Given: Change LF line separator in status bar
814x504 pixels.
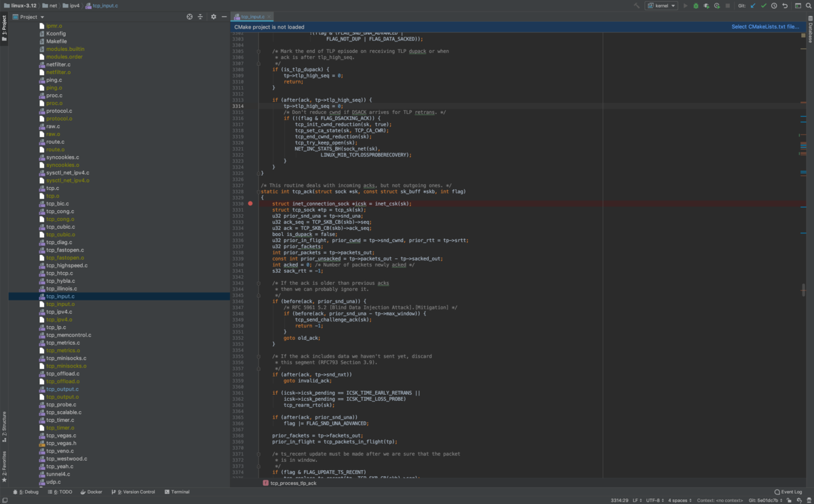Looking at the screenshot, I should pos(637,500).
